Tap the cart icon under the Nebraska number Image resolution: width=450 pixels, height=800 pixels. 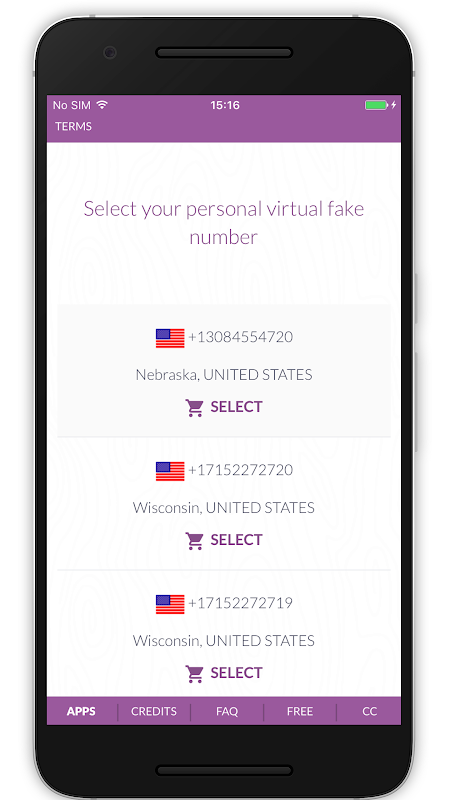tap(194, 408)
